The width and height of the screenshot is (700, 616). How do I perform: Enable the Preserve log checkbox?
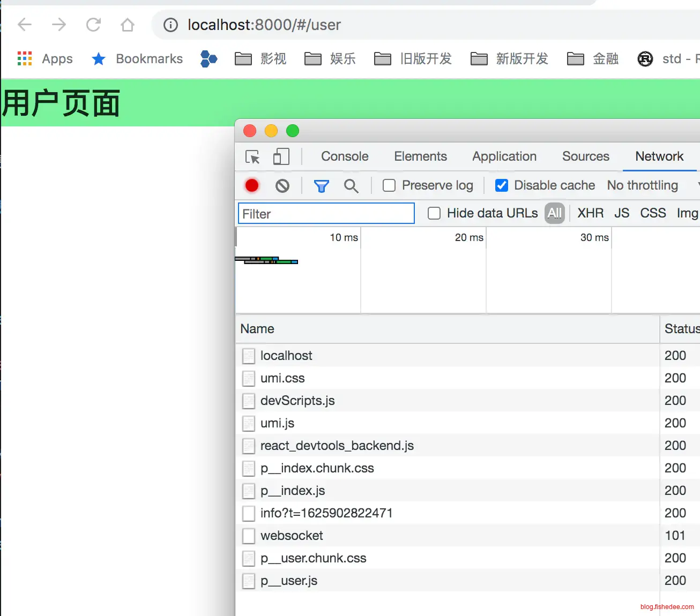[x=389, y=185]
